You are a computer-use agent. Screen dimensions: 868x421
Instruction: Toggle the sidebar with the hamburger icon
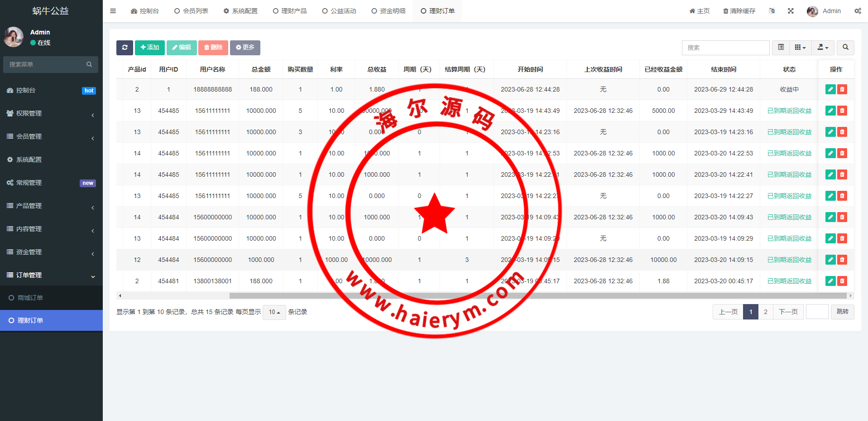click(x=113, y=11)
